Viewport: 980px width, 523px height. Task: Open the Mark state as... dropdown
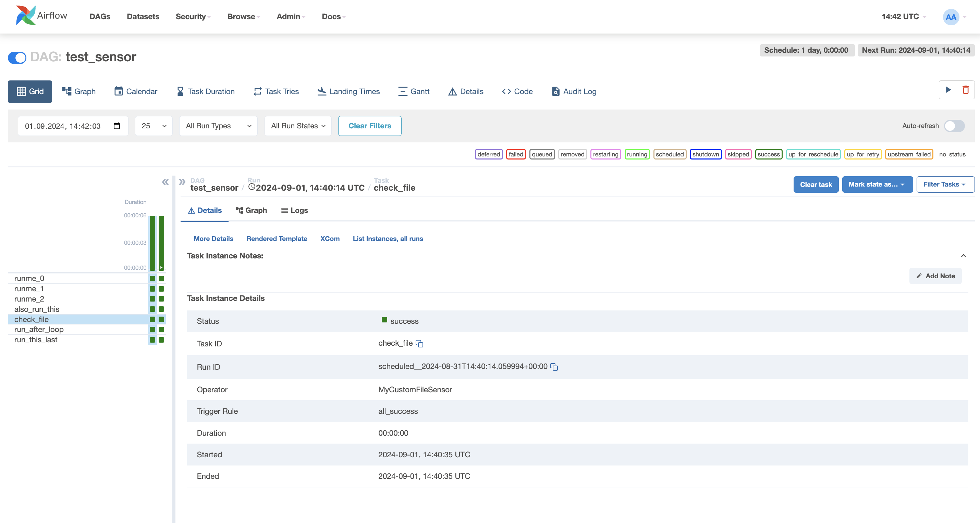877,184
